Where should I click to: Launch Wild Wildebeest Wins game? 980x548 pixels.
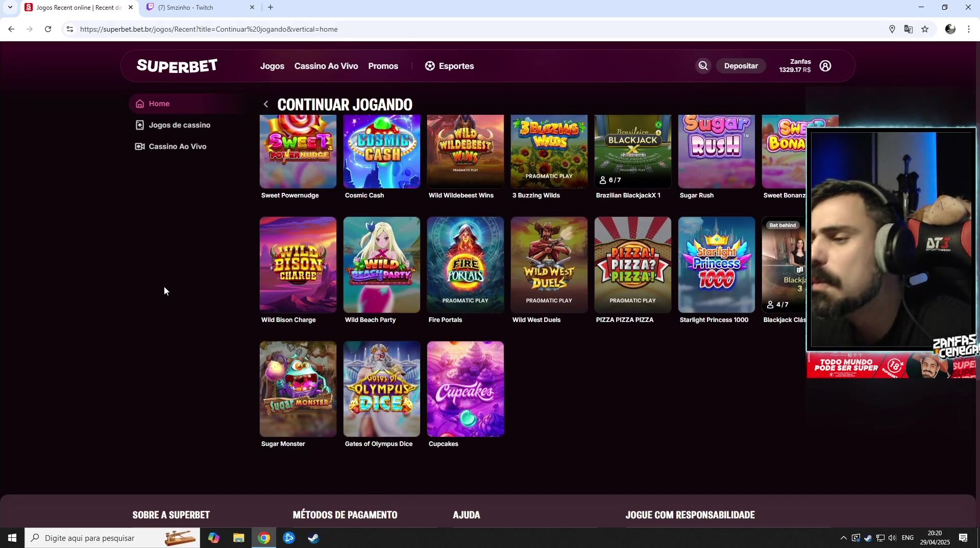pos(465,152)
